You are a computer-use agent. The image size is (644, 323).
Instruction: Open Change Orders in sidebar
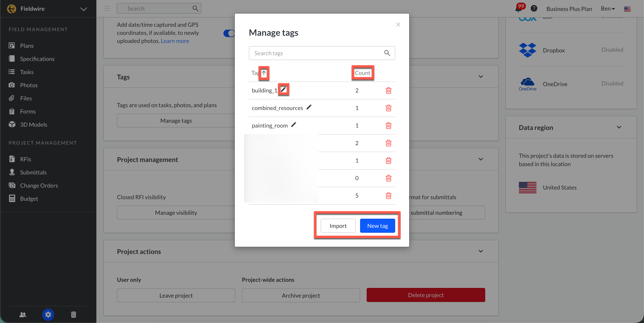(x=39, y=186)
